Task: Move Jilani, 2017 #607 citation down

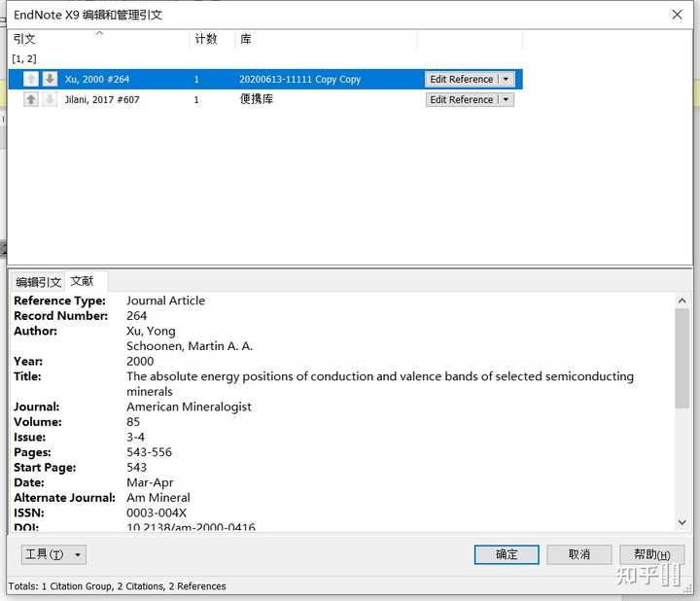Action: coord(50,99)
